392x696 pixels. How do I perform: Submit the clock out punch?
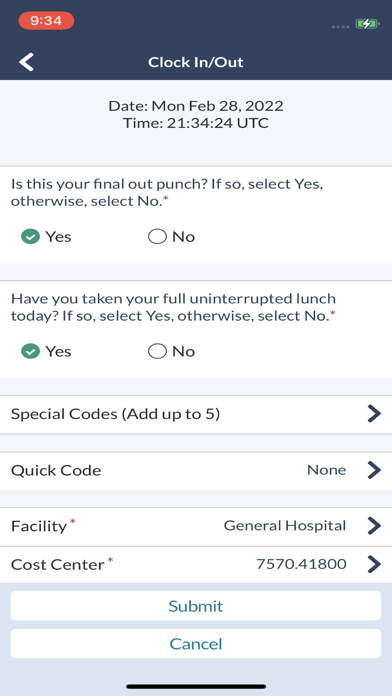[x=196, y=605]
